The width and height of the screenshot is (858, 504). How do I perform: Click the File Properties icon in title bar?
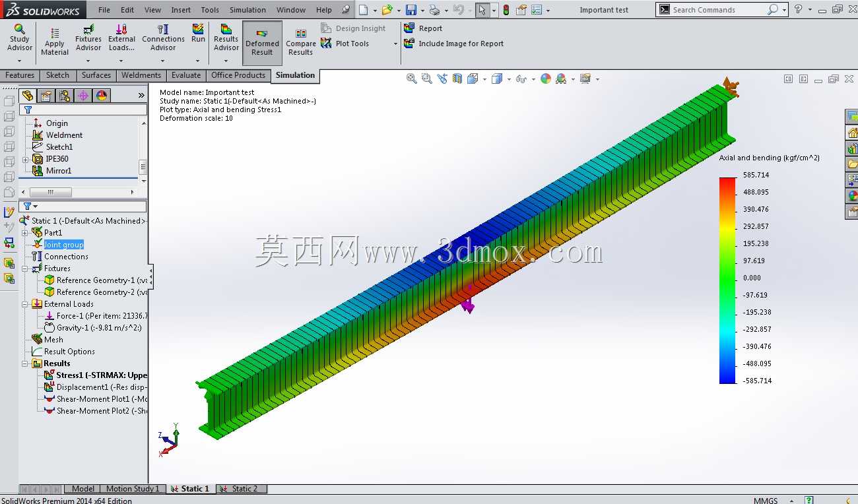point(521,10)
